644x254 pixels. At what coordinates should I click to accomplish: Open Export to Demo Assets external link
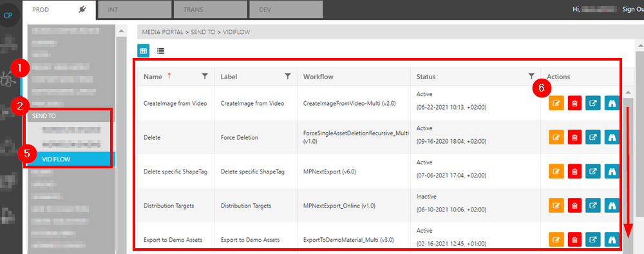pos(593,239)
